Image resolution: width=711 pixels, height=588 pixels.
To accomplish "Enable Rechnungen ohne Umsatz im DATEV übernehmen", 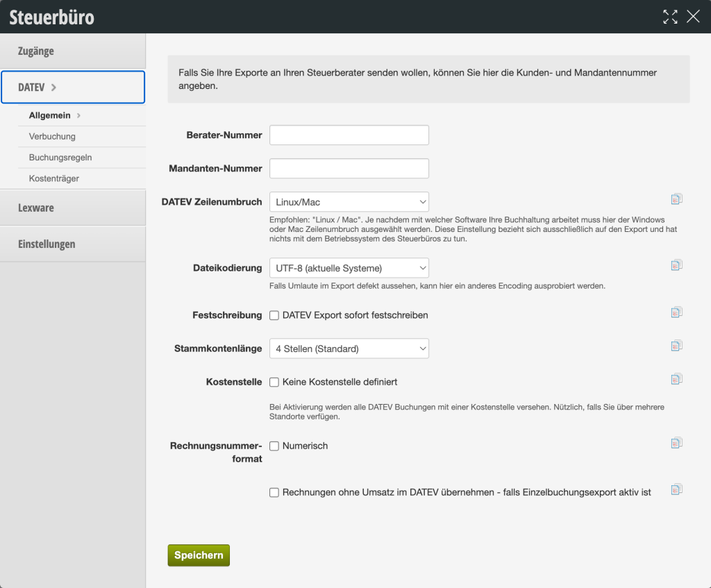I will point(274,492).
